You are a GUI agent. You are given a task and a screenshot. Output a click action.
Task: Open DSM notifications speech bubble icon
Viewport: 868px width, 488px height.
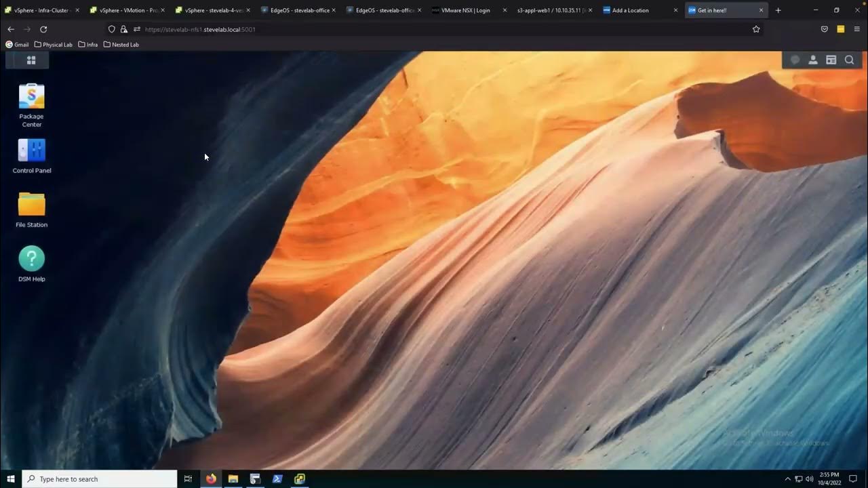click(x=795, y=60)
